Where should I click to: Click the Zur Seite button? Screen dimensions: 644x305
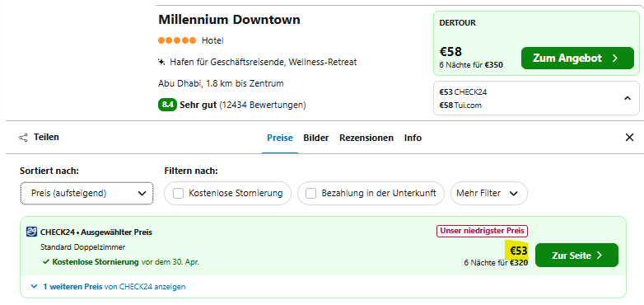[x=576, y=256]
